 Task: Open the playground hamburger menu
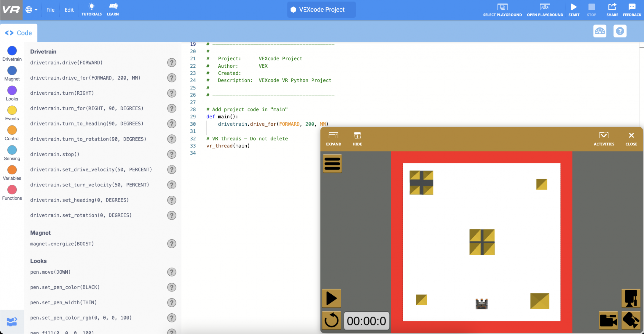(332, 164)
